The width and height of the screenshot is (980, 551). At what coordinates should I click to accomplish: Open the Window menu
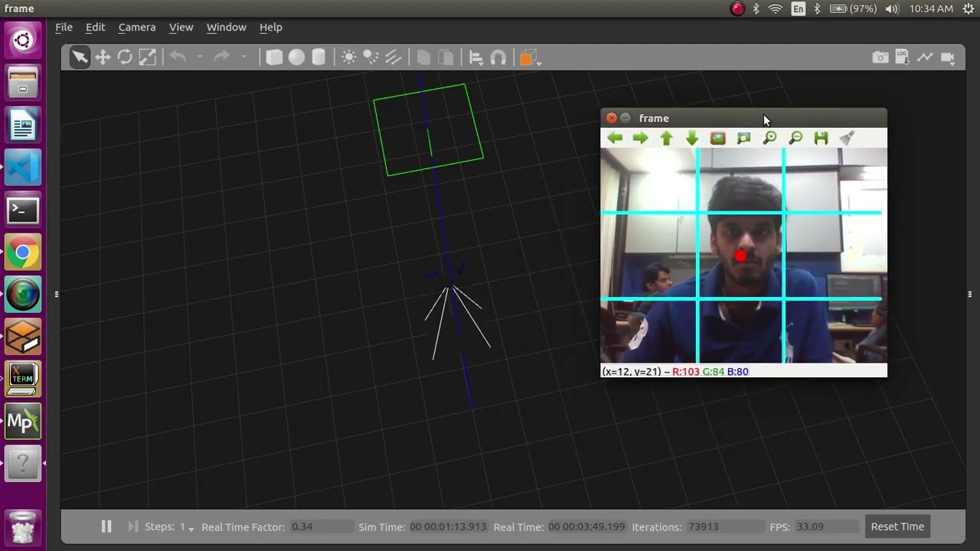(x=227, y=27)
